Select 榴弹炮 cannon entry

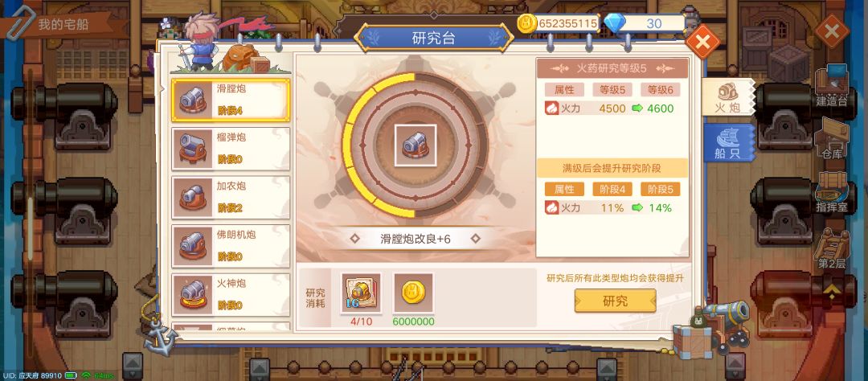tap(231, 149)
